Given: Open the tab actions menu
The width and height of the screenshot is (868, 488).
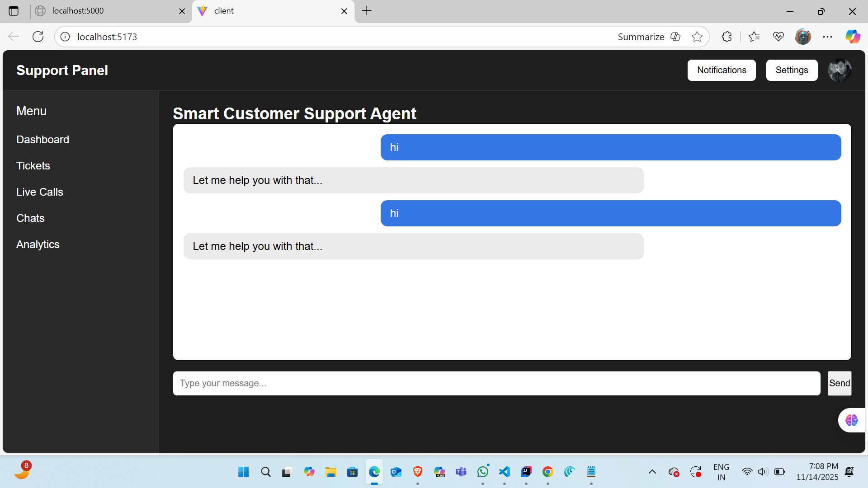Looking at the screenshot, I should pyautogui.click(x=14, y=11).
